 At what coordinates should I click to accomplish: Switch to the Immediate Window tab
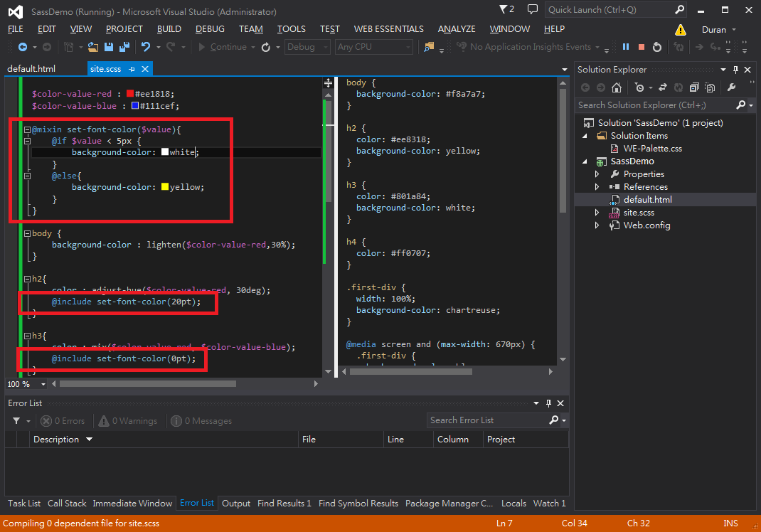132,504
